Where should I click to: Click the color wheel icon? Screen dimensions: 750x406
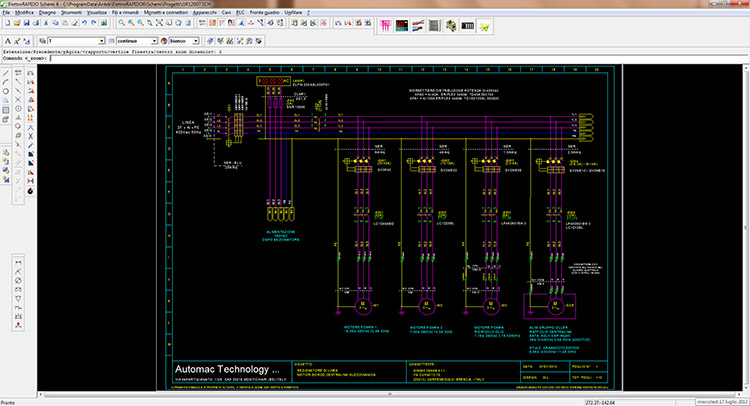tap(164, 41)
